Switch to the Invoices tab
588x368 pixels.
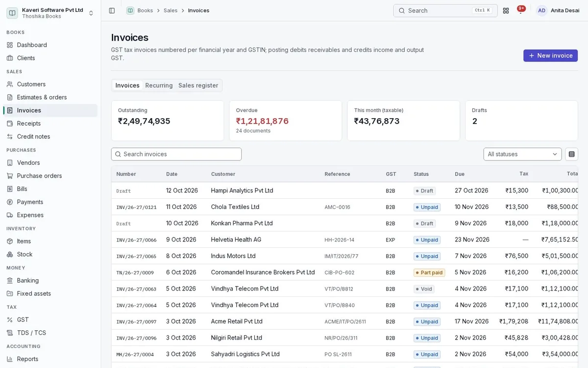pyautogui.click(x=127, y=85)
